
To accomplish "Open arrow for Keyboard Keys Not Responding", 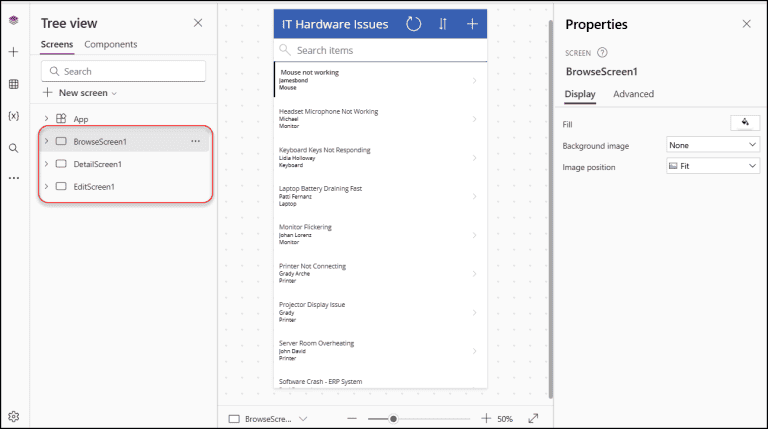I will tap(474, 158).
